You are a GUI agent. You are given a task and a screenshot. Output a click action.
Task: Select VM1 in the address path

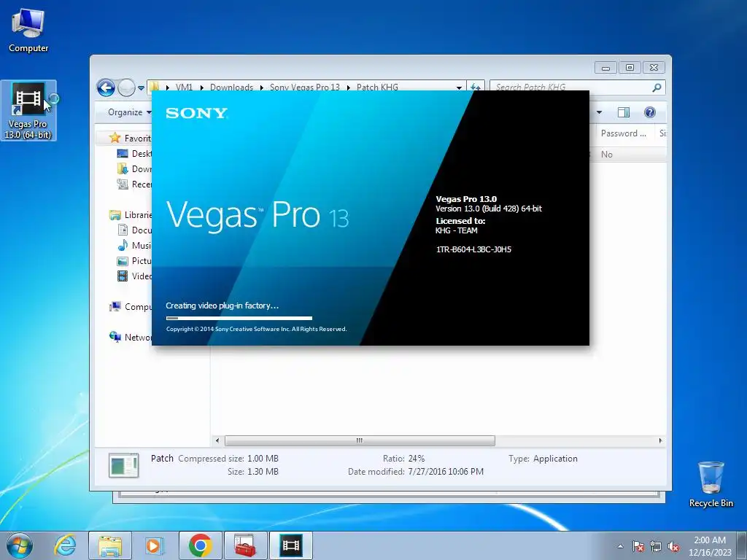[184, 87]
